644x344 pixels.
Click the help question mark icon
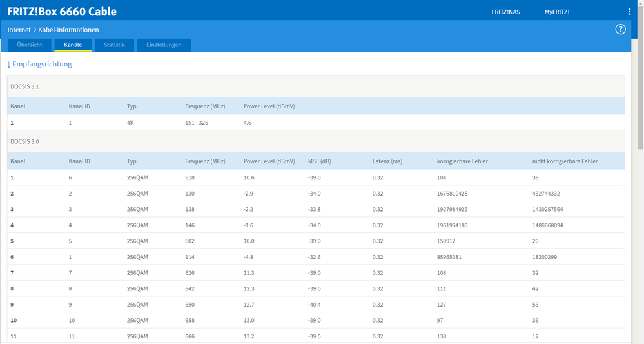click(620, 29)
